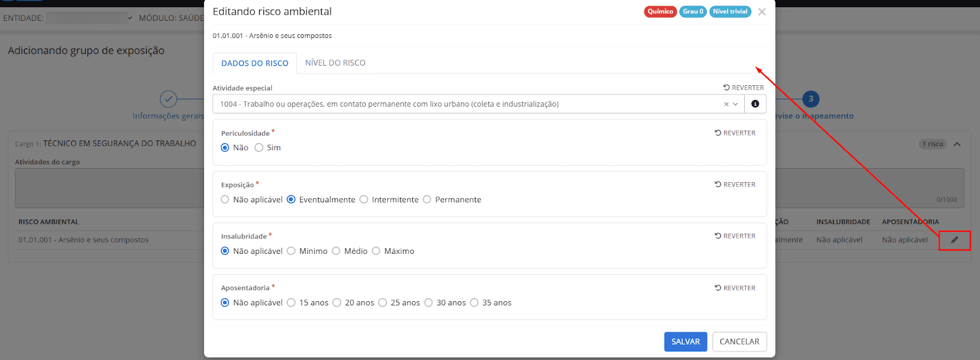The width and height of the screenshot is (980, 360).
Task: Click step 3 circle in the wizard
Action: (x=810, y=99)
